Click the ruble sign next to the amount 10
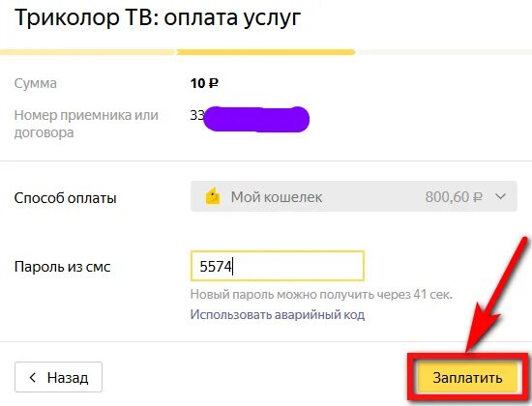Viewport: 532px width, 406px height. coord(214,83)
